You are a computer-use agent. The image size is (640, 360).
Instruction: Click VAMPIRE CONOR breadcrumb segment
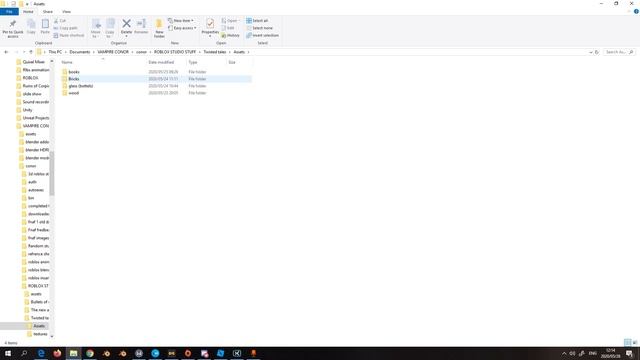(113, 52)
